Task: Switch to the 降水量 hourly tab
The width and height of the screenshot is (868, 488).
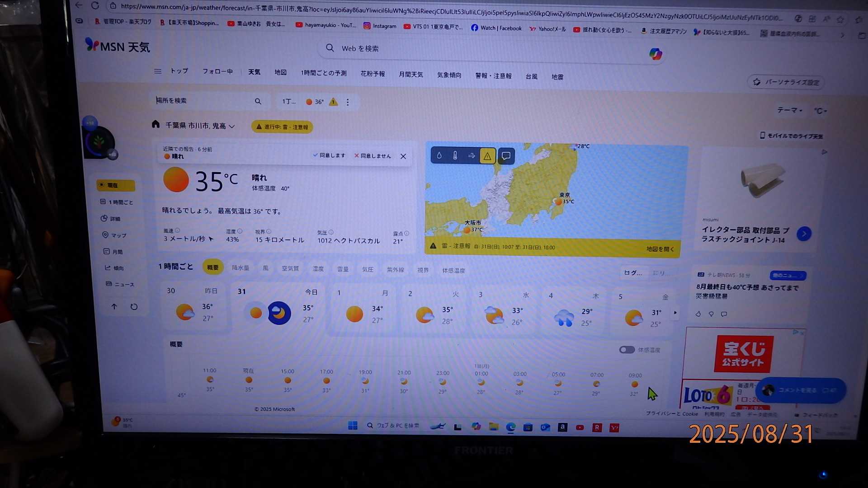Action: point(240,268)
